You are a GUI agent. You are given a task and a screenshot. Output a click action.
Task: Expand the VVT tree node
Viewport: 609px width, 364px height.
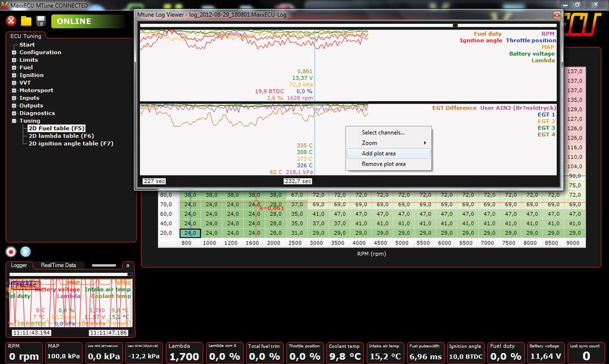[14, 83]
